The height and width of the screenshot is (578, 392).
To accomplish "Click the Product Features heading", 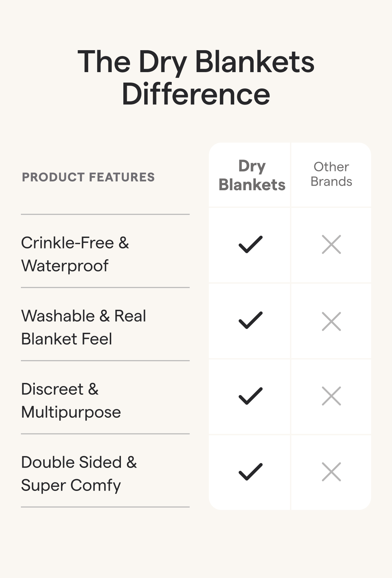I will click(x=88, y=177).
